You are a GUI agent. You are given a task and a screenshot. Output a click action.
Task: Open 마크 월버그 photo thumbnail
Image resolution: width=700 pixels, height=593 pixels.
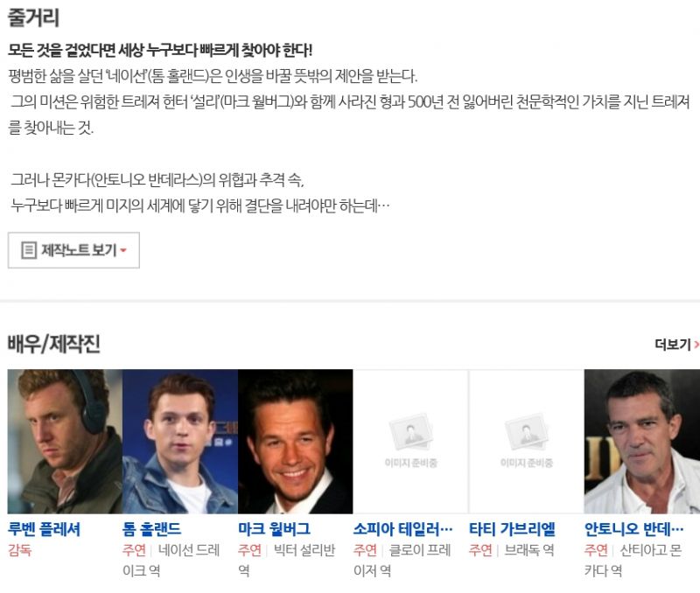(x=296, y=442)
